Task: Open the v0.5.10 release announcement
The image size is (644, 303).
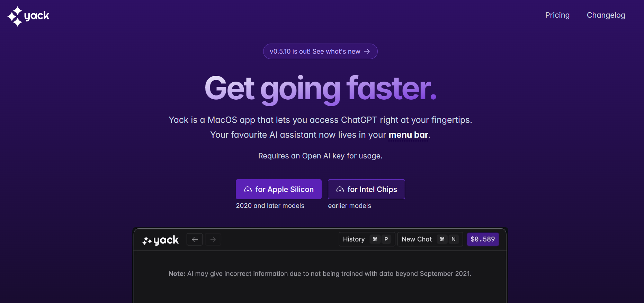Action: coord(315,52)
